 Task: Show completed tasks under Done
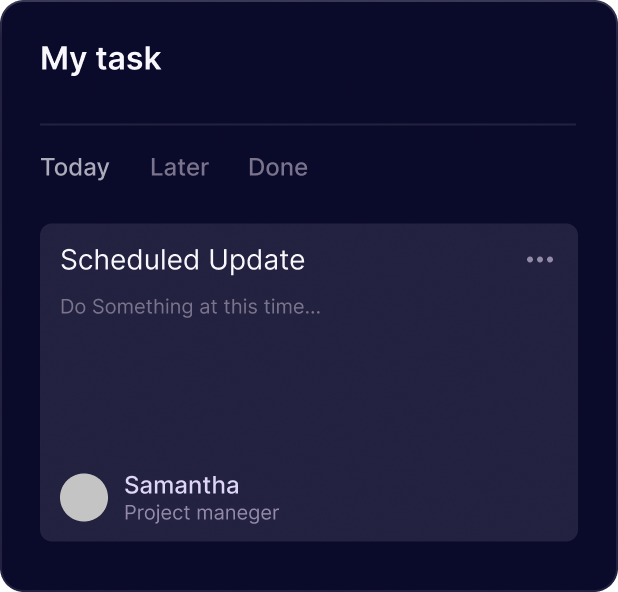pyautogui.click(x=278, y=168)
